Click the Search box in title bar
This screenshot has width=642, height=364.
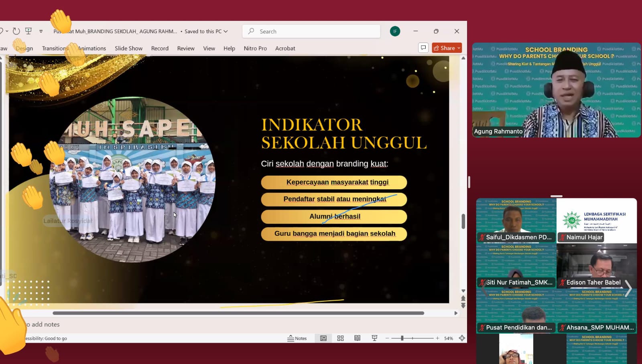tap(311, 31)
